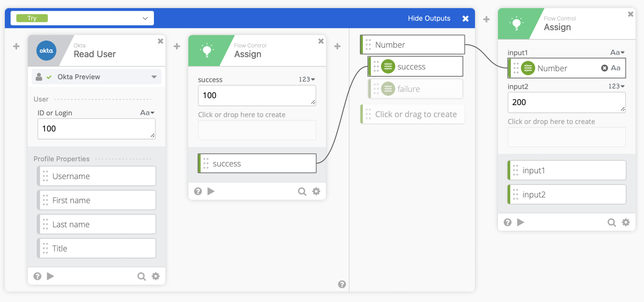Click the help icon on middle Assign card

coord(198,191)
